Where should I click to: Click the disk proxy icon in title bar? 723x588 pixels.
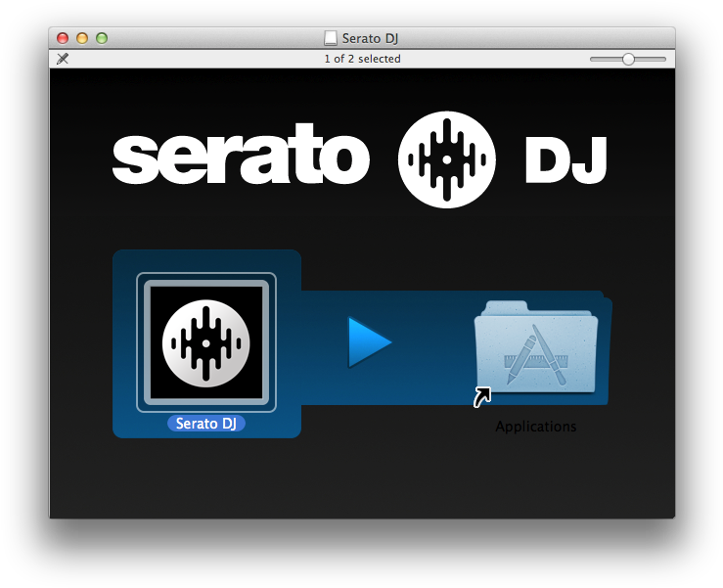point(330,38)
